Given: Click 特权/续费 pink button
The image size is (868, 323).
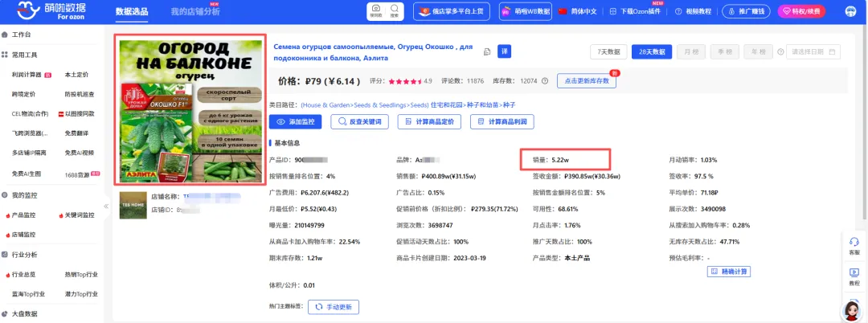Looking at the screenshot, I should [x=801, y=11].
